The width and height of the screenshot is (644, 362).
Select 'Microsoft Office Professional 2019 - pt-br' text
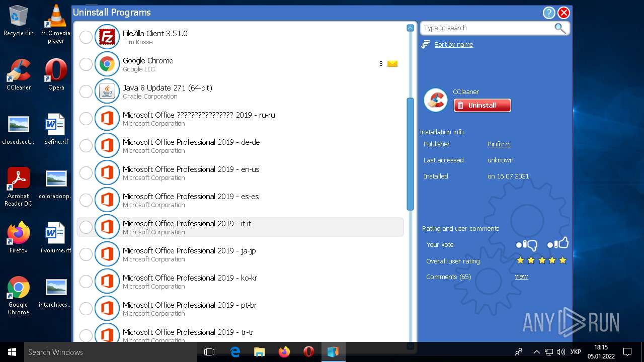(x=190, y=305)
